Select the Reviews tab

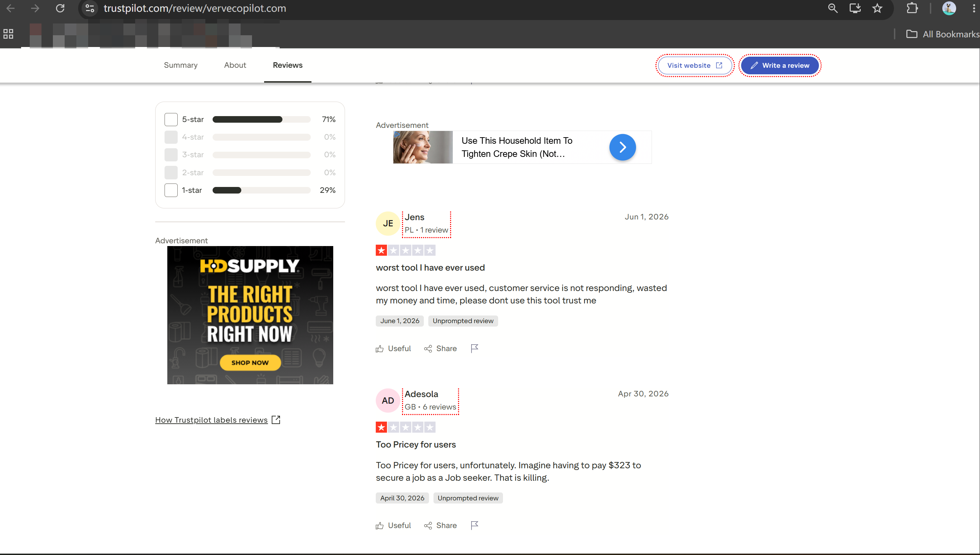(x=287, y=65)
